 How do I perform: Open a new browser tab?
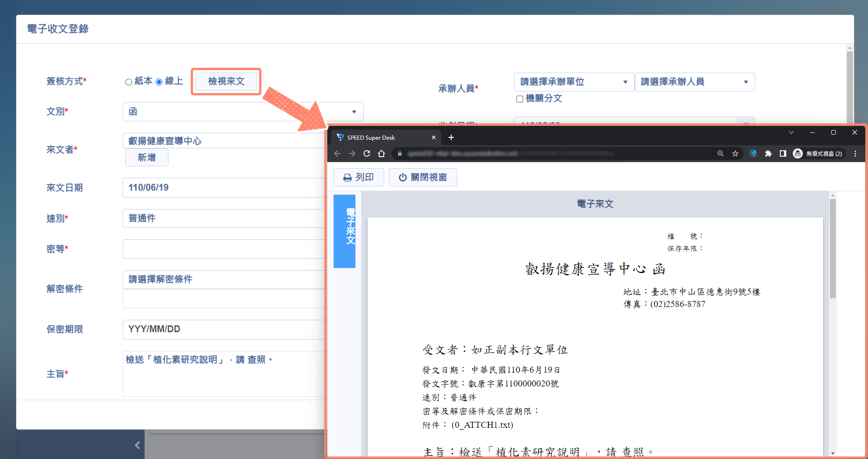click(x=451, y=137)
